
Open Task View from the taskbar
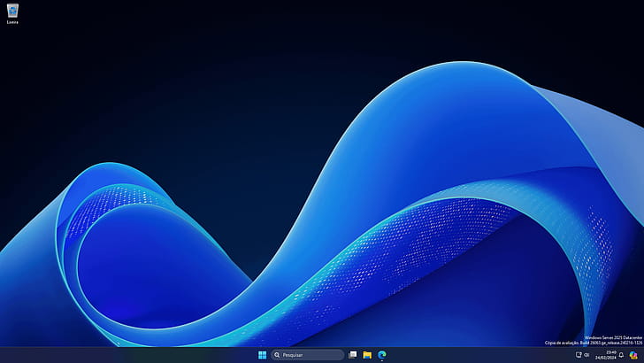pos(353,355)
